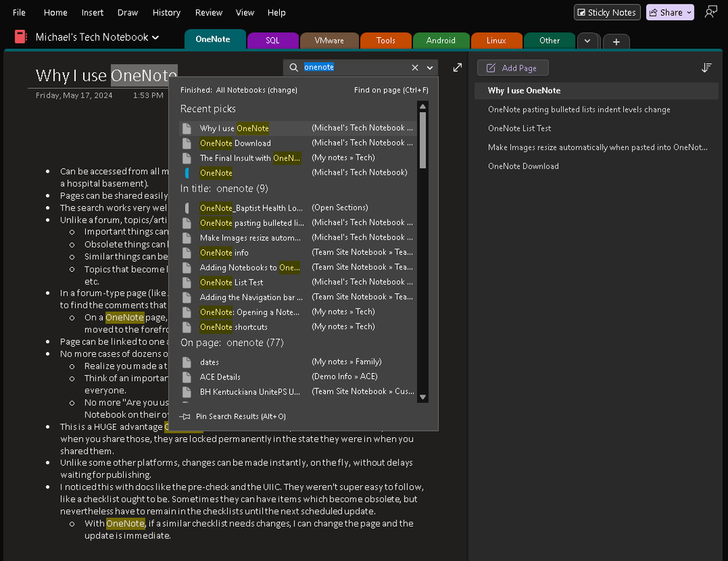The image size is (728, 561).
Task: Click the page title 'Why I use OneNote'
Action: (x=106, y=75)
